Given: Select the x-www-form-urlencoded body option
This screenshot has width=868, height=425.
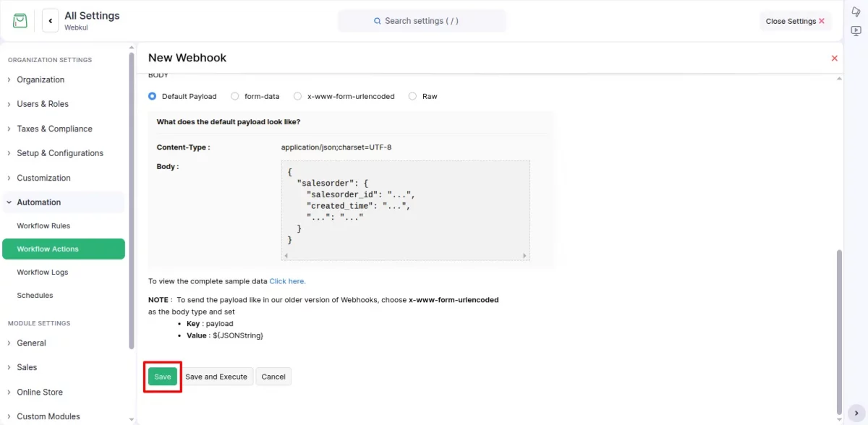Looking at the screenshot, I should coord(297,96).
